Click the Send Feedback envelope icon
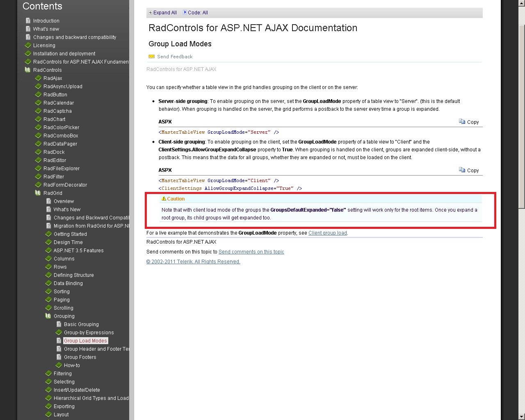 [x=151, y=57]
